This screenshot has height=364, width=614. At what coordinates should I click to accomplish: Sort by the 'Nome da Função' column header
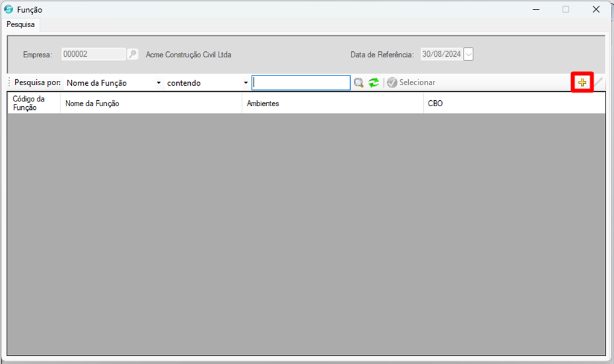click(151, 103)
